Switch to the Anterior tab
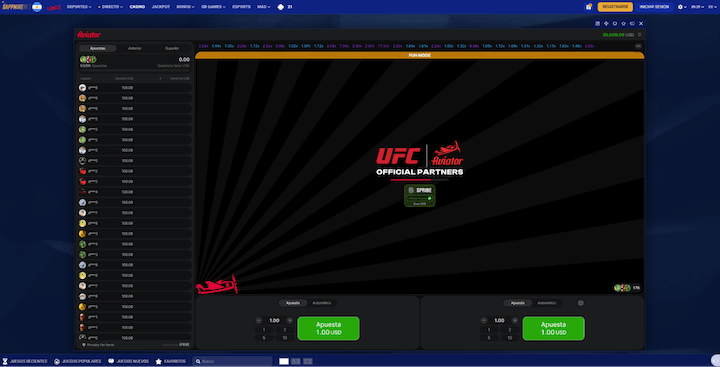Image resolution: width=720 pixels, height=367 pixels. coord(135,48)
